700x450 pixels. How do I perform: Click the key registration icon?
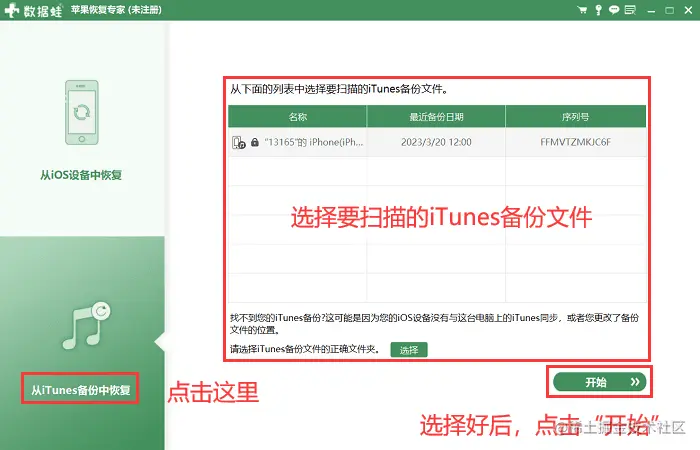[x=598, y=10]
